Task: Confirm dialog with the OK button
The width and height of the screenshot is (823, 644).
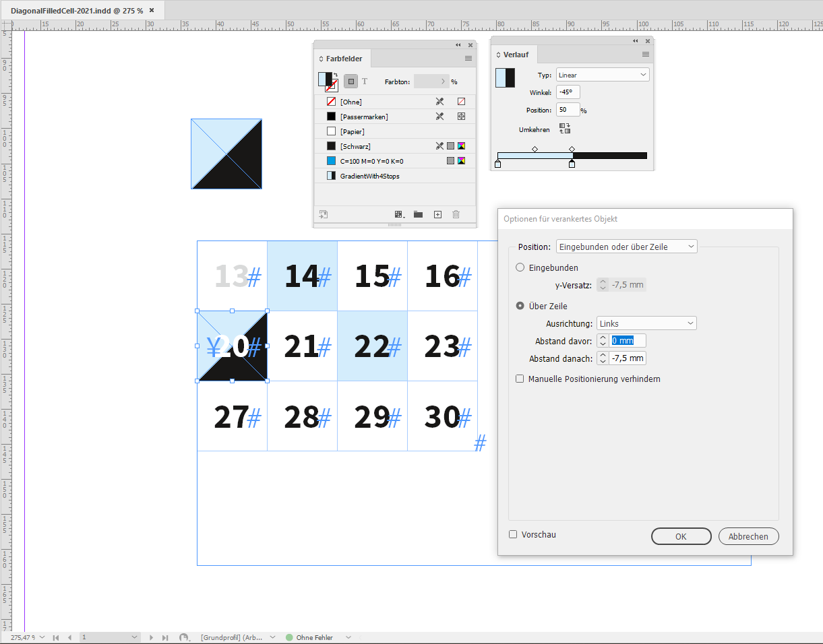Action: point(681,536)
